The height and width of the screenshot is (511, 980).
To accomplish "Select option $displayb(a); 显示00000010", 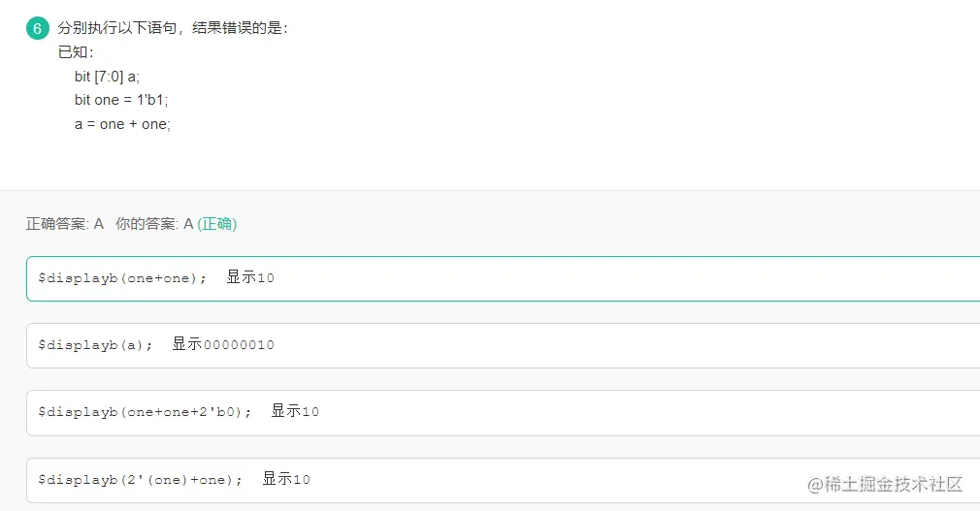I will coord(503,345).
